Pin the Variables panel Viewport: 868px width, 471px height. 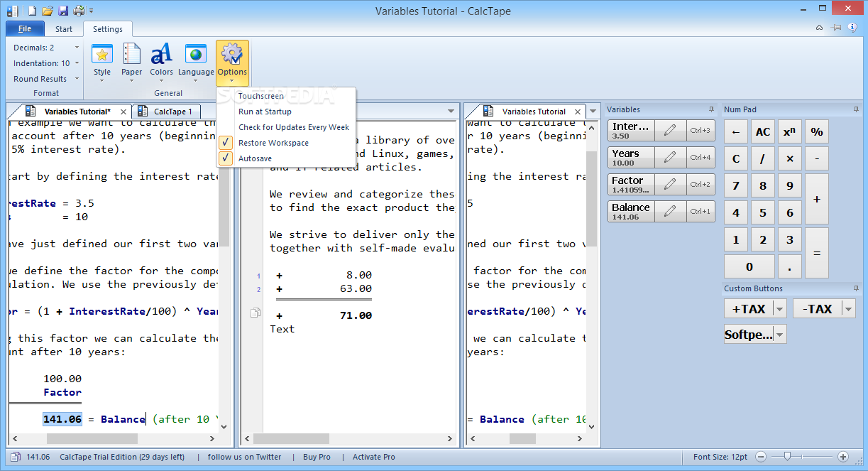[x=711, y=109]
